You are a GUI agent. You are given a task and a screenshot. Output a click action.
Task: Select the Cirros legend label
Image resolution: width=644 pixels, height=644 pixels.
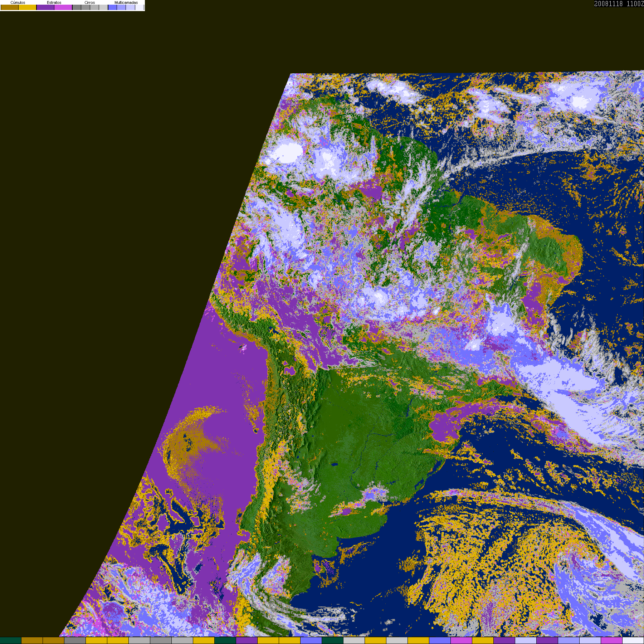point(90,3)
